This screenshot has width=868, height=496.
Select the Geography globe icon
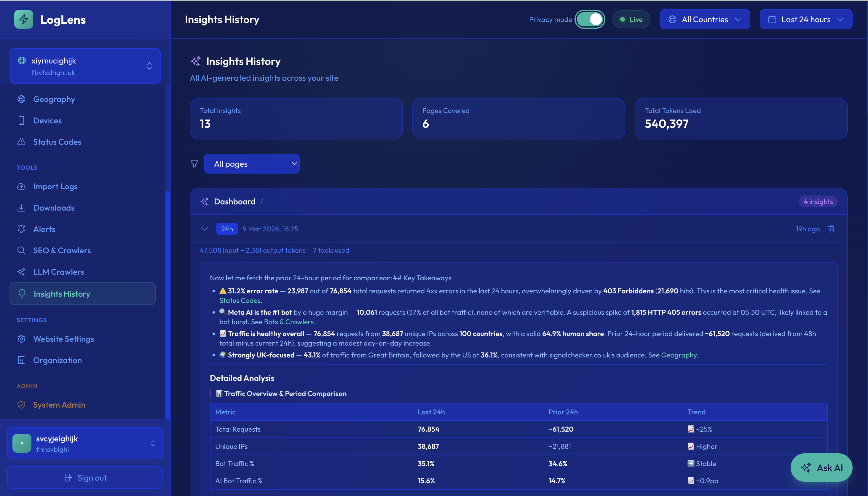pyautogui.click(x=21, y=99)
